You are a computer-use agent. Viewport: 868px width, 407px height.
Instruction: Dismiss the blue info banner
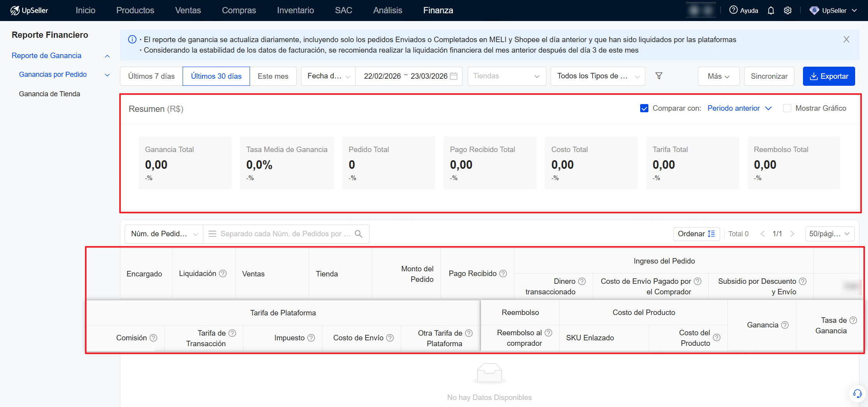pyautogui.click(x=846, y=39)
